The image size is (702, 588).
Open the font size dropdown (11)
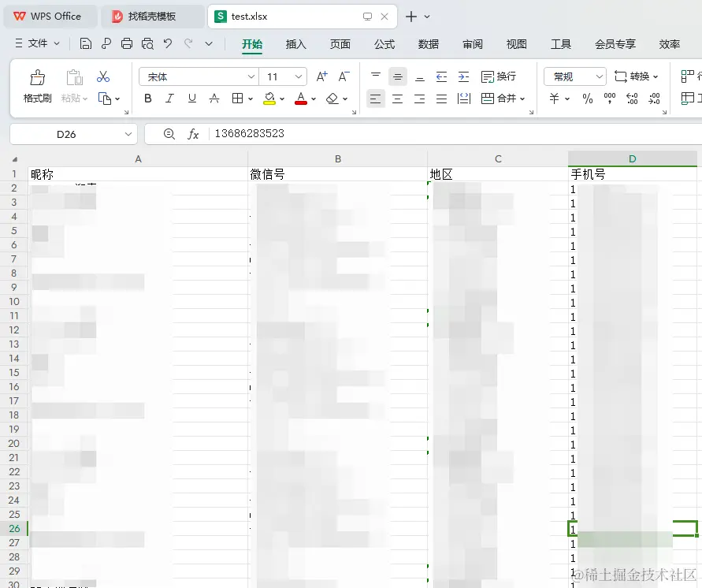click(298, 76)
